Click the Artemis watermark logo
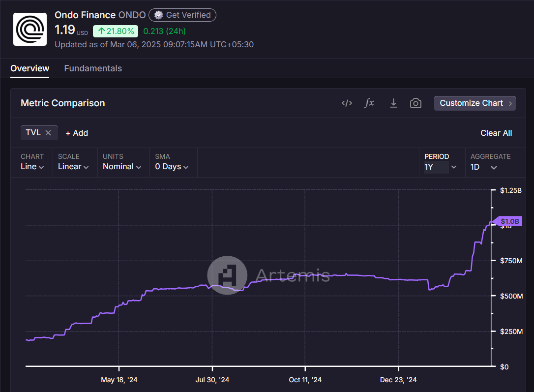This screenshot has height=392, width=534. [x=227, y=275]
